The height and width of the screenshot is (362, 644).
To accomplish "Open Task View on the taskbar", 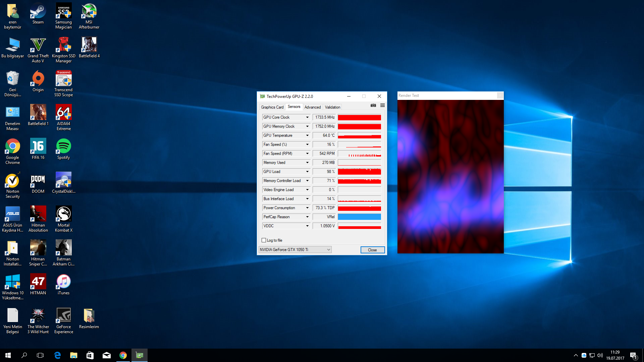I will (40, 355).
